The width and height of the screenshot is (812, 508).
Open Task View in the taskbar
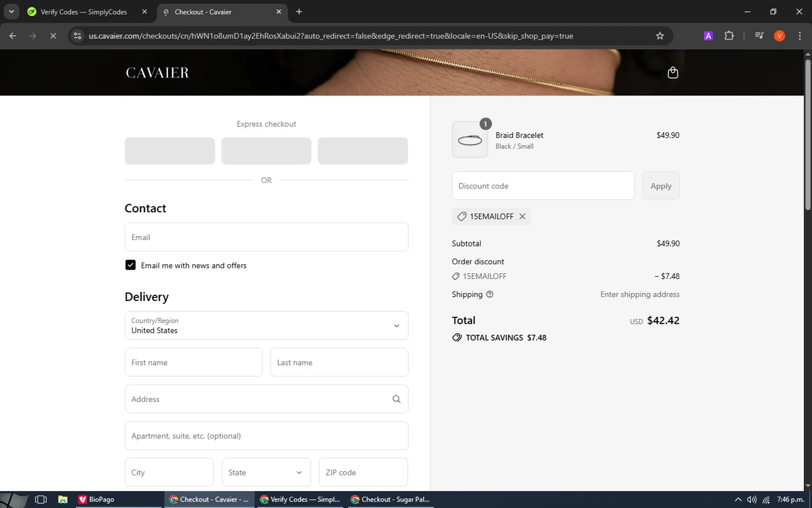41,499
